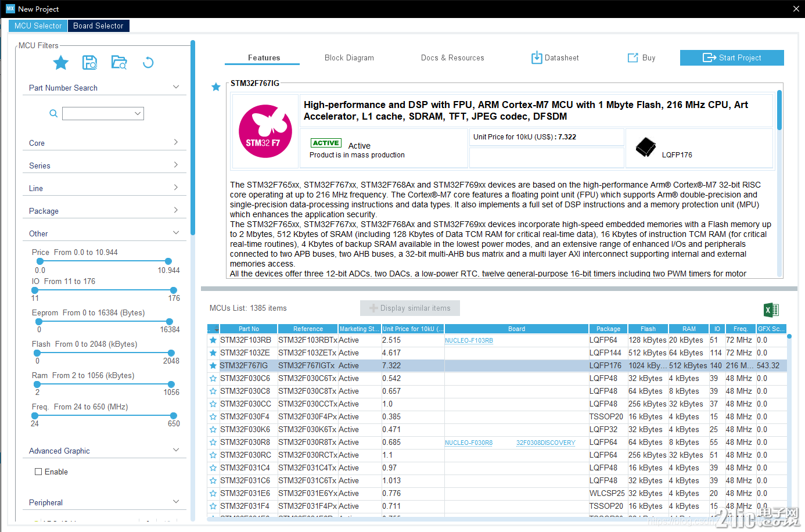Favorite STM32F030C6 row star
This screenshot has width=805, height=532.
click(213, 379)
